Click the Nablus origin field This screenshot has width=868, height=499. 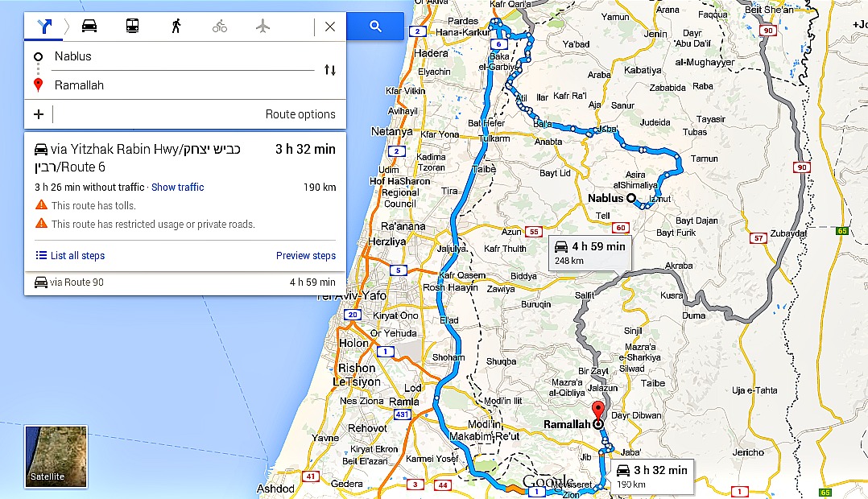click(183, 56)
